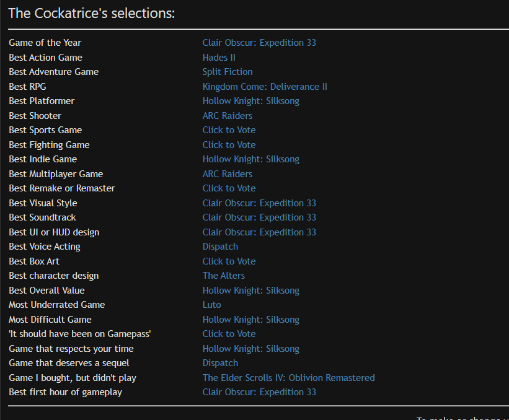Open the Game of the Year selection link

[x=259, y=43]
